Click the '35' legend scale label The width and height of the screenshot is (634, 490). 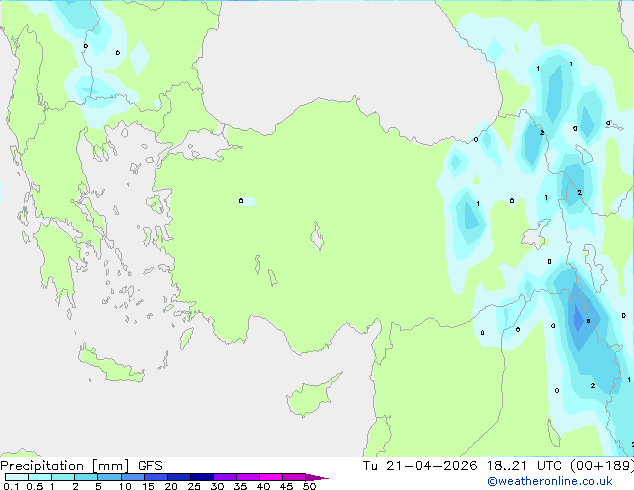click(x=240, y=486)
